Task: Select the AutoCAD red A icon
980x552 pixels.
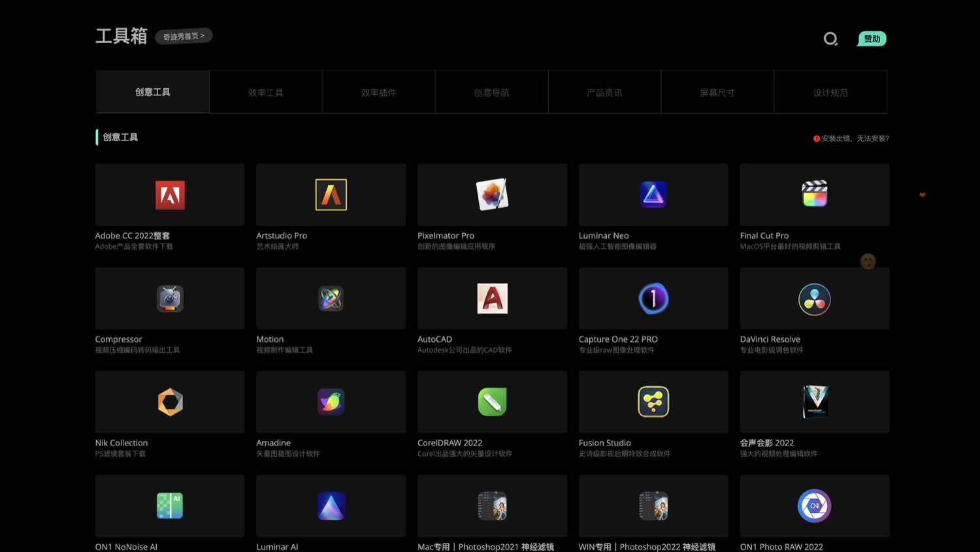Action: 492,299
